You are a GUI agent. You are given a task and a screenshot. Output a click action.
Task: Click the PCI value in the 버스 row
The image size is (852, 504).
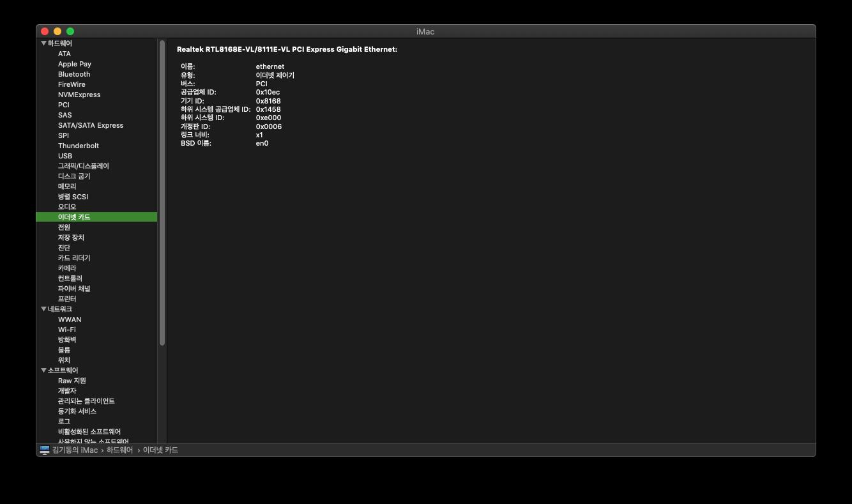click(262, 84)
